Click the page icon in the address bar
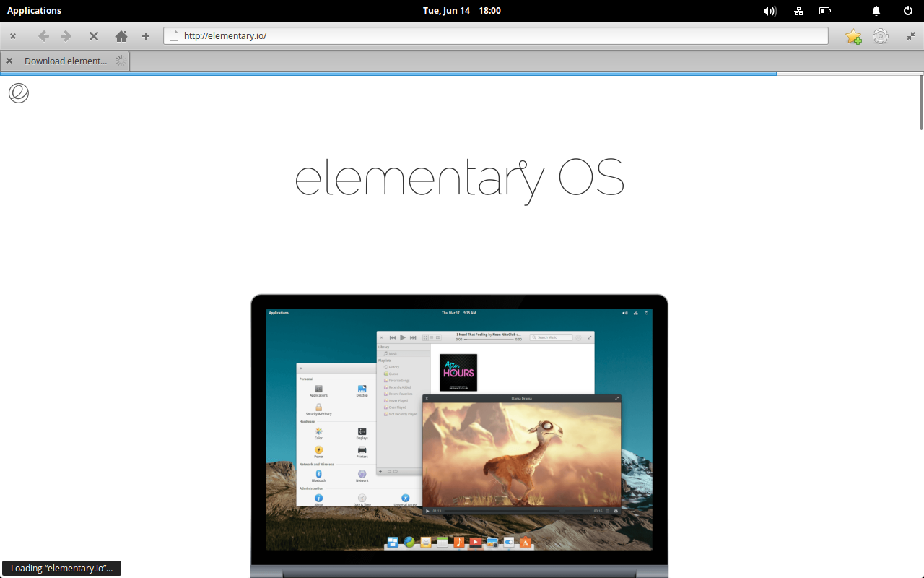The image size is (924, 578). click(173, 34)
